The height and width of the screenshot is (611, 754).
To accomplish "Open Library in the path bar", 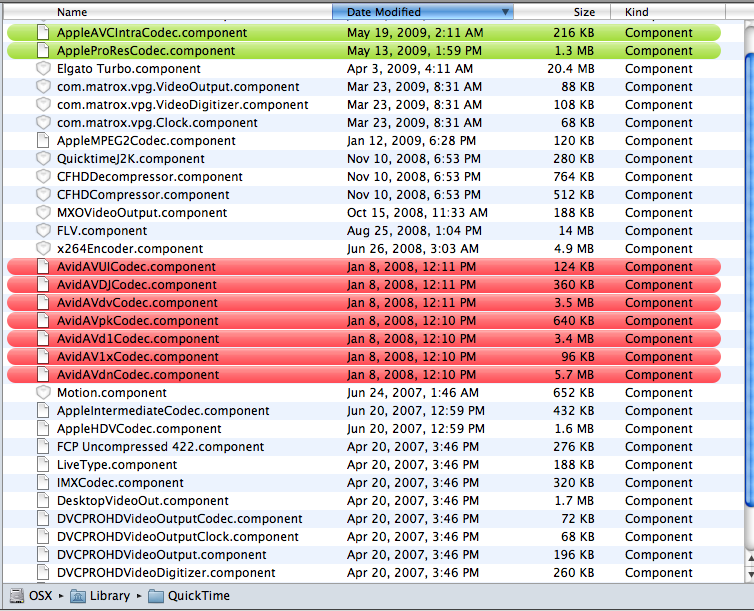I will click(x=110, y=596).
